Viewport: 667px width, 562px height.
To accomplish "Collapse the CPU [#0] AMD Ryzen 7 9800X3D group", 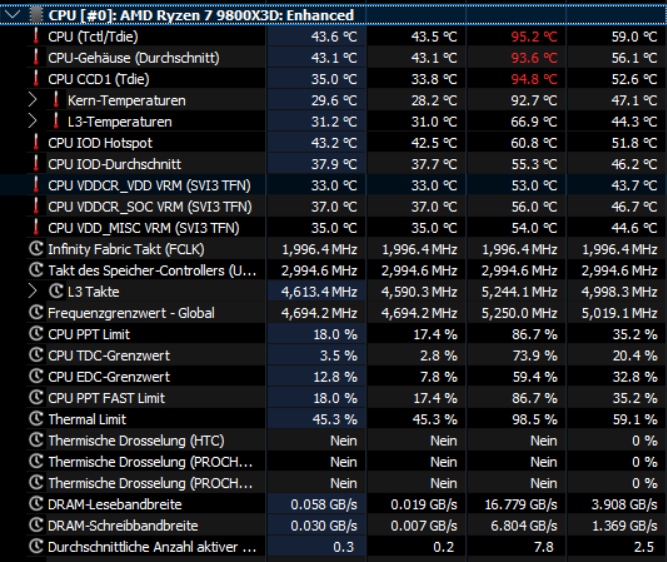I will 13,15.
